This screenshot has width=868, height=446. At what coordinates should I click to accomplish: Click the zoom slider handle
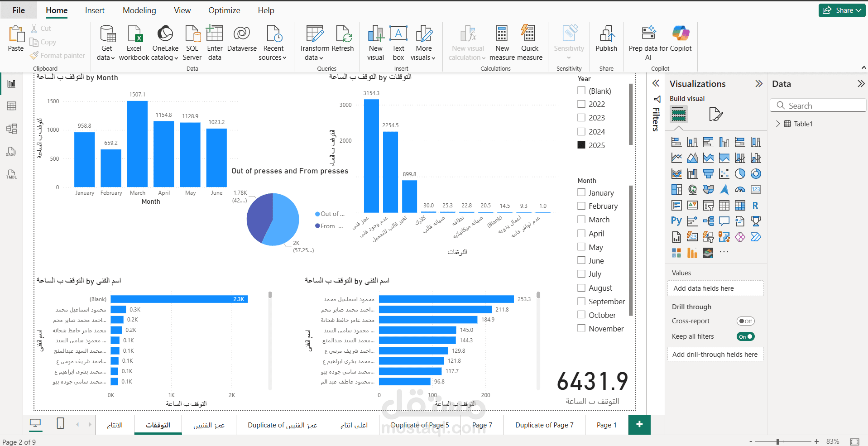(777, 441)
